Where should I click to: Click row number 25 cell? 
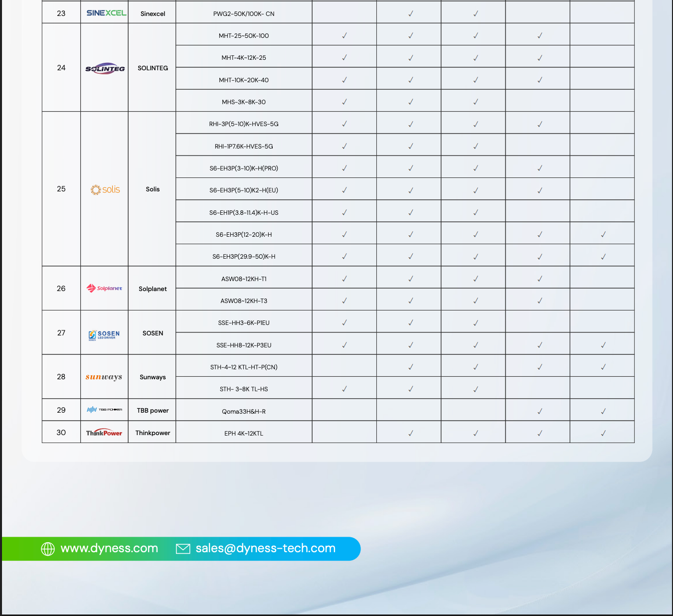point(61,189)
